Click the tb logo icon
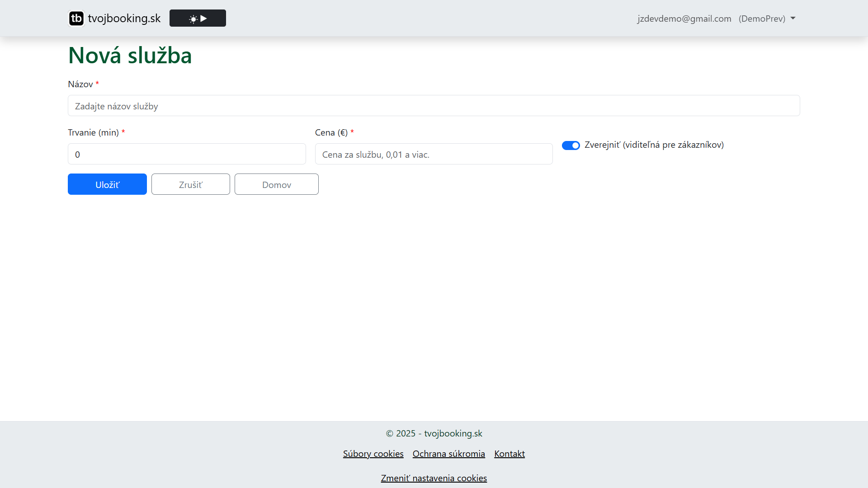 click(x=76, y=19)
